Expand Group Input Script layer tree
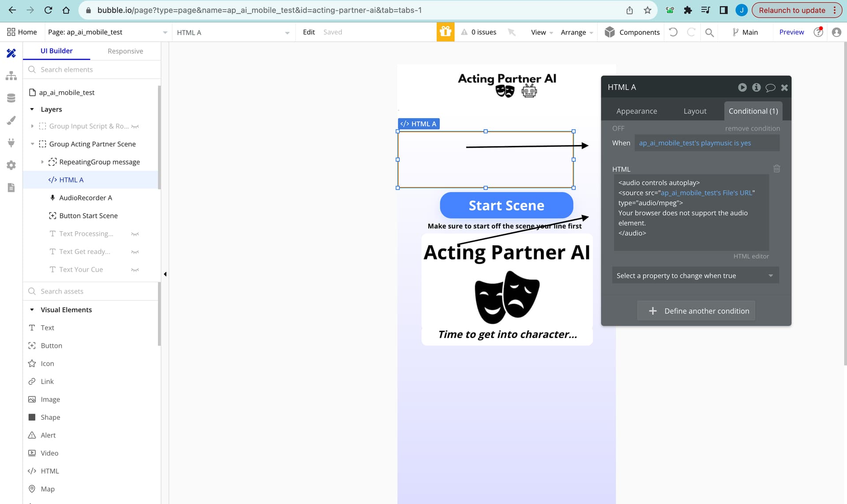This screenshot has height=504, width=847. pyautogui.click(x=32, y=126)
